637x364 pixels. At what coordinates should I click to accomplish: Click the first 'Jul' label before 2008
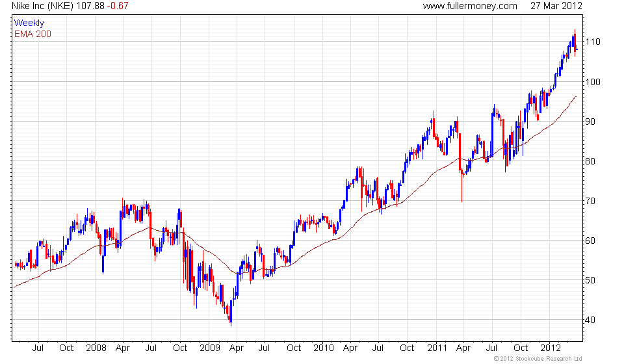(x=38, y=348)
